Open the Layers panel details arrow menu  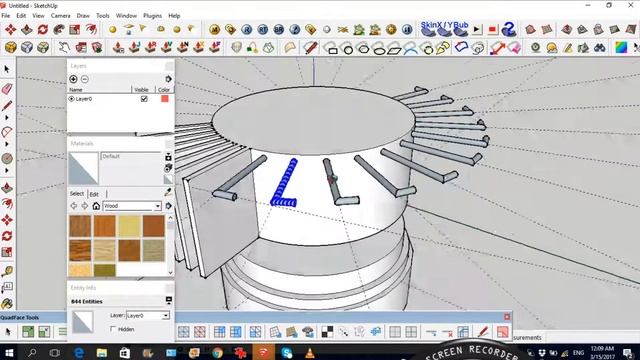169,79
